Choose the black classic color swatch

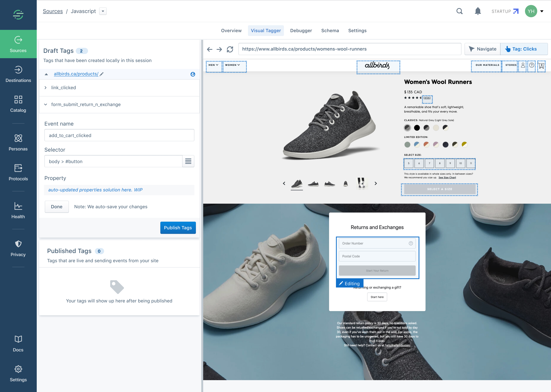click(x=417, y=128)
